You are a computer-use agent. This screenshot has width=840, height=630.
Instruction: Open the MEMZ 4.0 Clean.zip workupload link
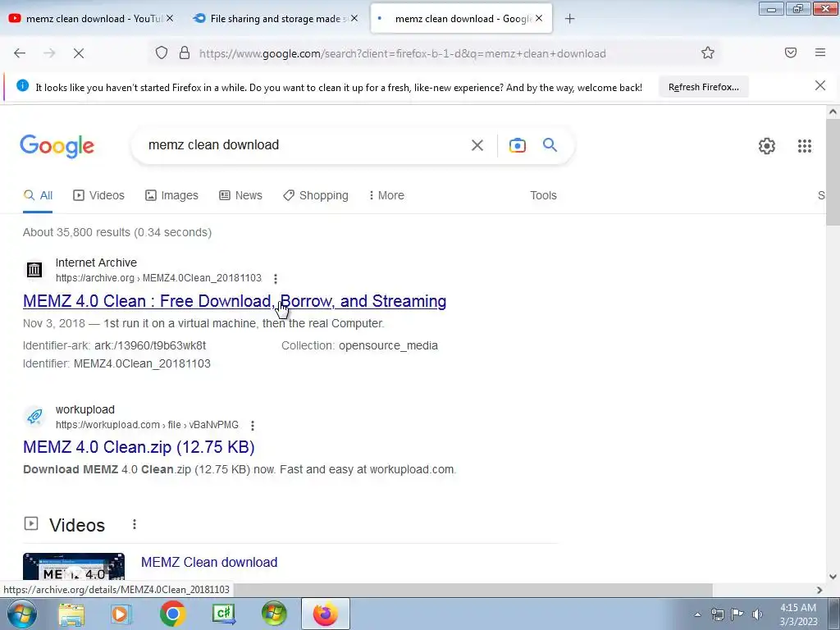tap(139, 447)
